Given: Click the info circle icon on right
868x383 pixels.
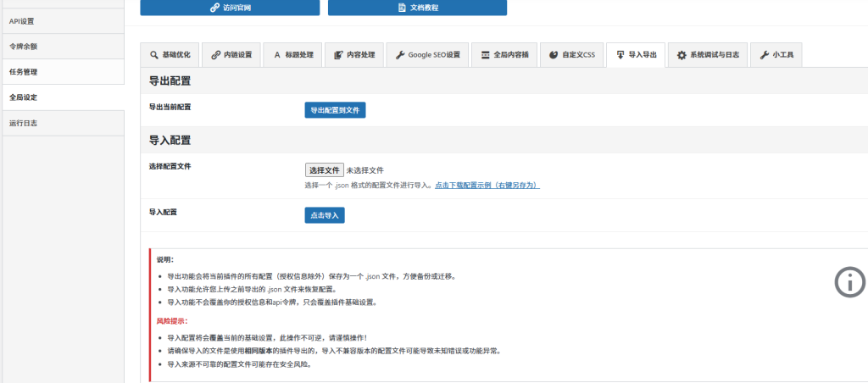Looking at the screenshot, I should [850, 282].
